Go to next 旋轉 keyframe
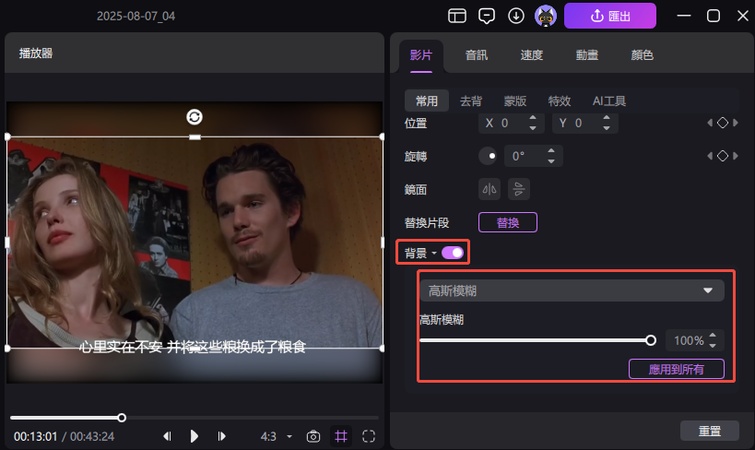 (735, 156)
